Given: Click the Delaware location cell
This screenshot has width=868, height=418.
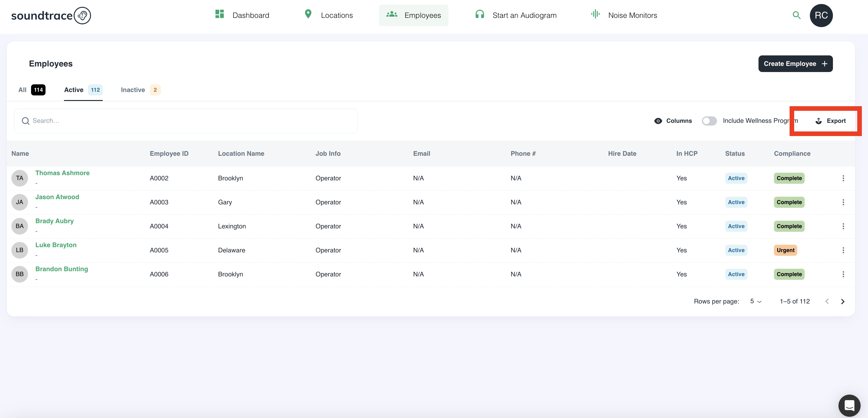Looking at the screenshot, I should [232, 250].
